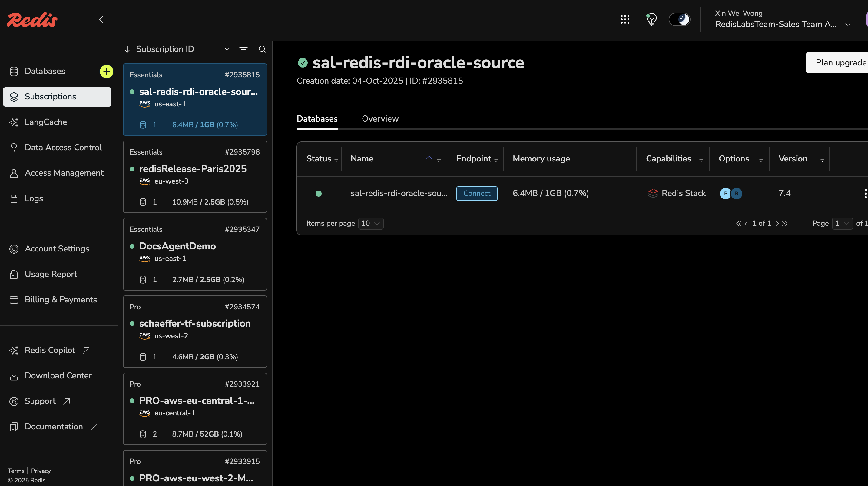
Task: Filter the Options column
Action: tap(761, 159)
